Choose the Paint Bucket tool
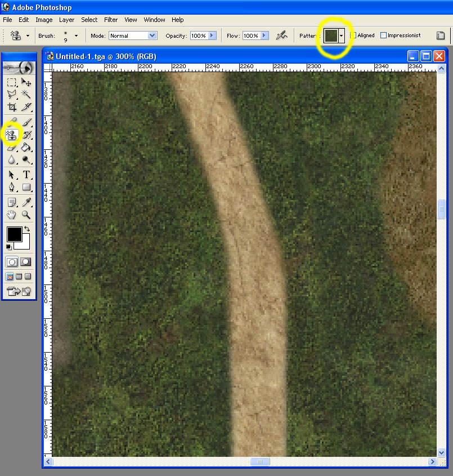453x476 pixels. pos(26,148)
